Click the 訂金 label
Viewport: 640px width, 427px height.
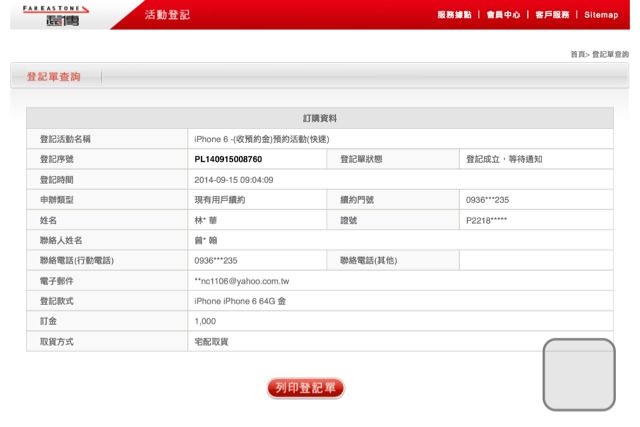coord(48,321)
